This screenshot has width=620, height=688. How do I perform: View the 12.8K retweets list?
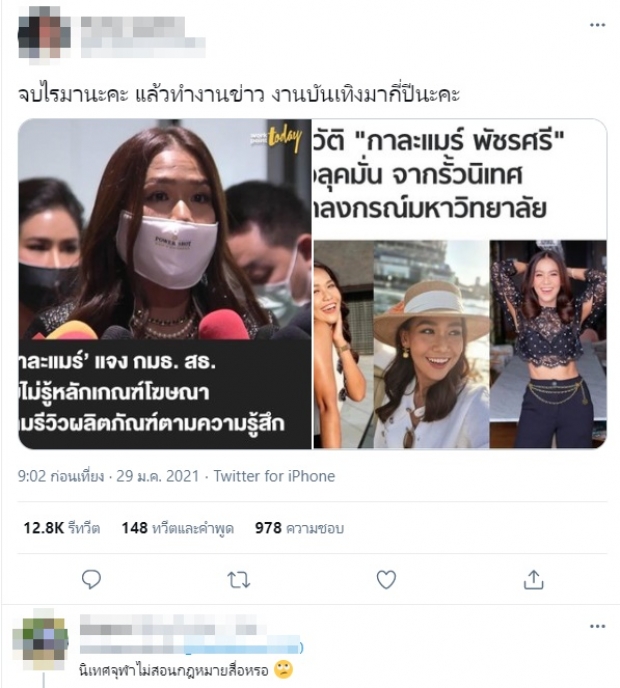click(x=61, y=528)
